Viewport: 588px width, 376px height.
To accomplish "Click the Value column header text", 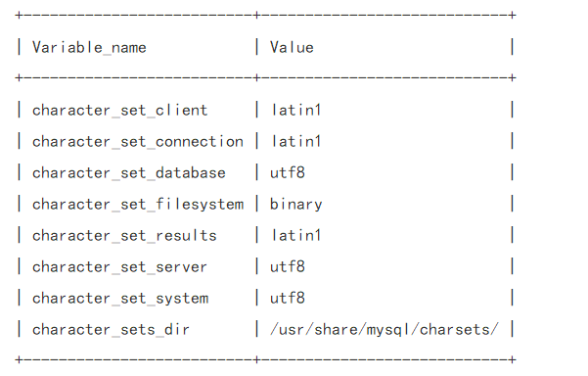I will pyautogui.click(x=292, y=48).
